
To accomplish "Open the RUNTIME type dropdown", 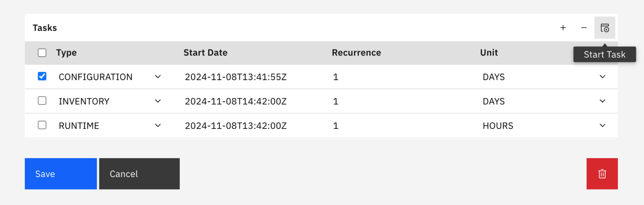I will [158, 126].
